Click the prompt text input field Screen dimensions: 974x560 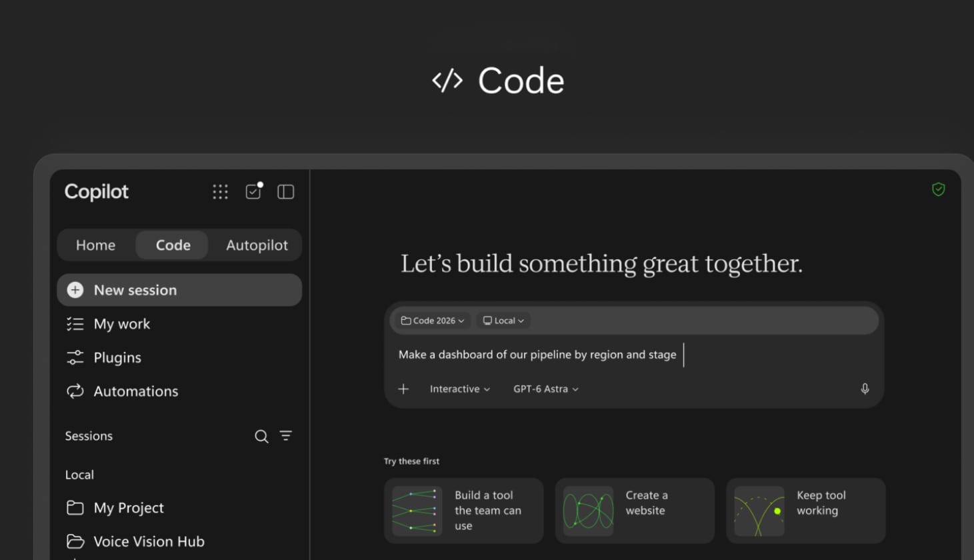(633, 355)
